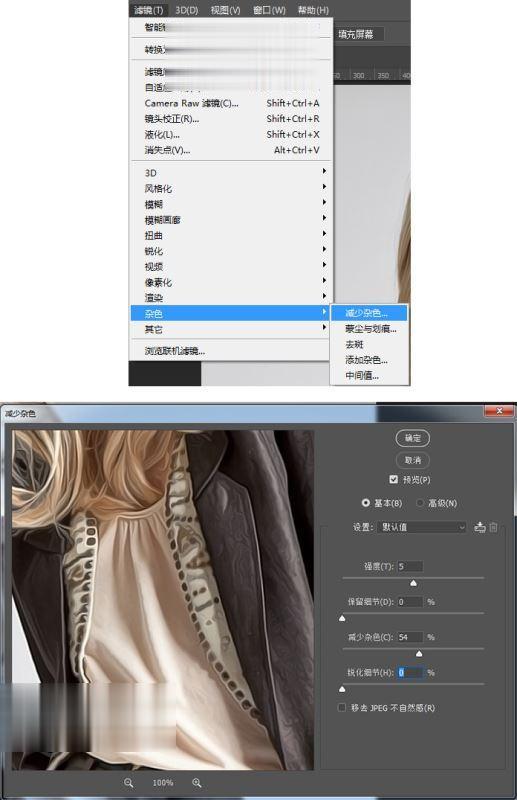Click the 锐化细节(H) value field
The image size is (517, 800).
[410, 673]
